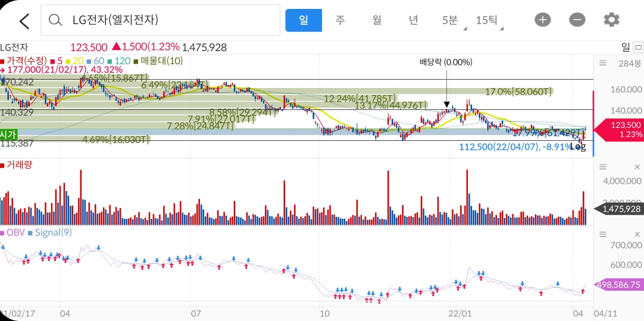The image size is (644, 321).
Task: Tap the 배당락 (0.00%) marker label
Action: click(x=446, y=62)
